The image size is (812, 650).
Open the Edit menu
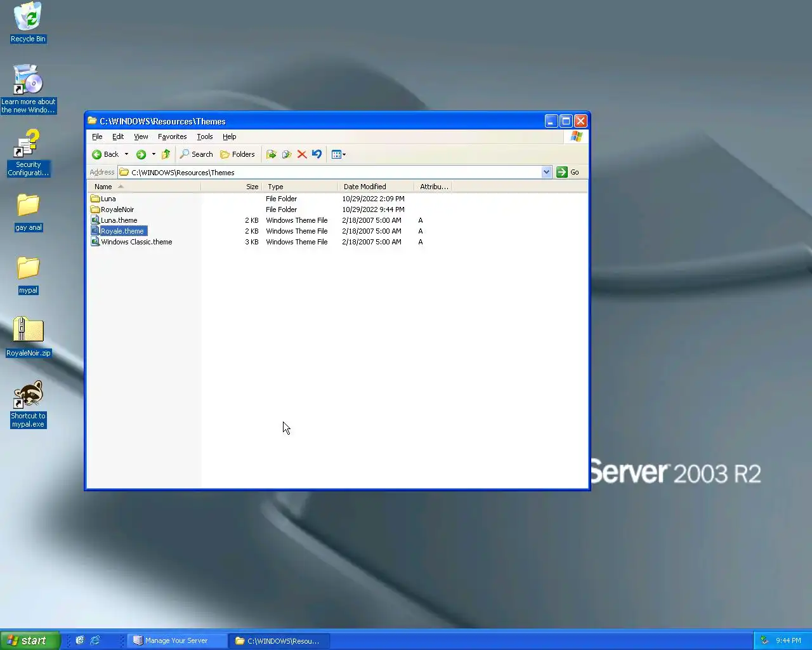[x=118, y=136]
